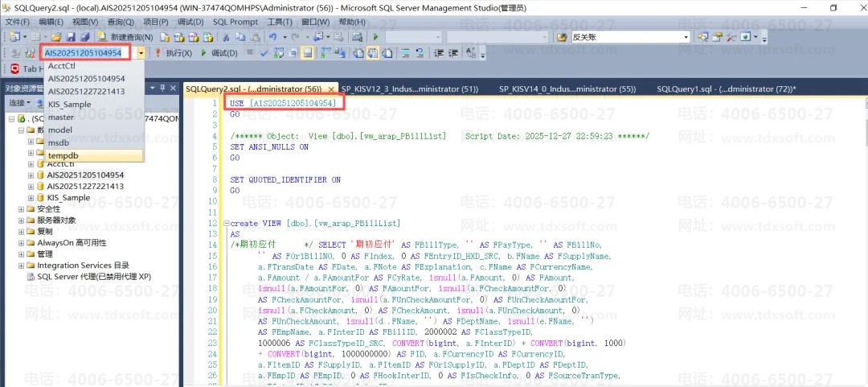This screenshot has width=868, height=387.
Task: Click the Change Connection icon
Action: pyautogui.click(x=30, y=52)
